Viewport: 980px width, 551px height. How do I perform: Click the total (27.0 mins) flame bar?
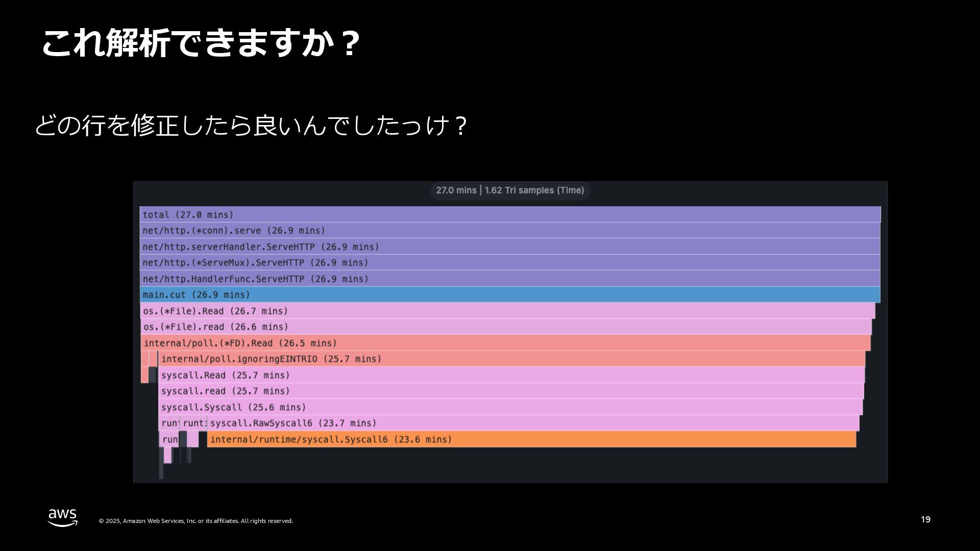[x=510, y=214]
